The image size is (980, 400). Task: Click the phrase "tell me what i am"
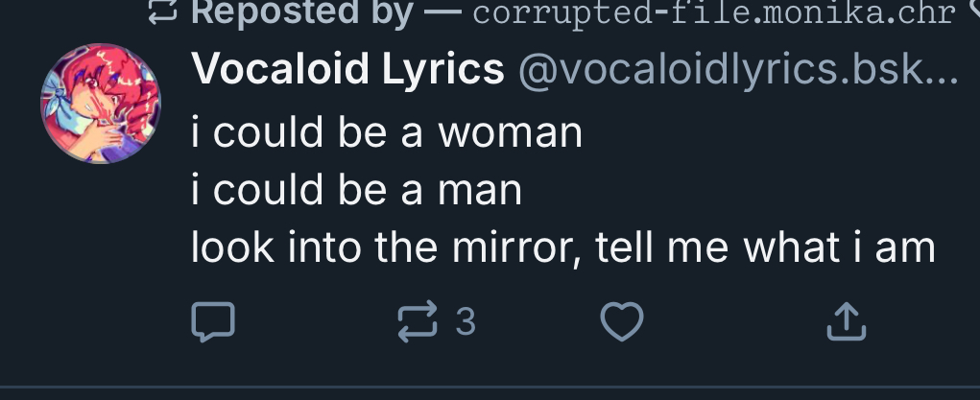click(x=765, y=247)
